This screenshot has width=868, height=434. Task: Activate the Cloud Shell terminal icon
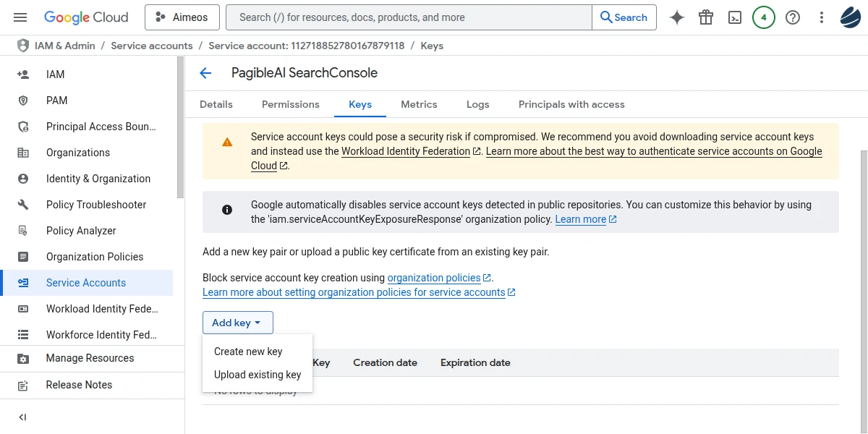coord(735,17)
